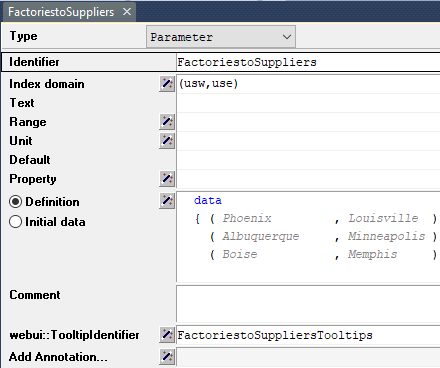Open the Type dropdown showing Parameter
Screen dimensions: 440x368
click(221, 37)
